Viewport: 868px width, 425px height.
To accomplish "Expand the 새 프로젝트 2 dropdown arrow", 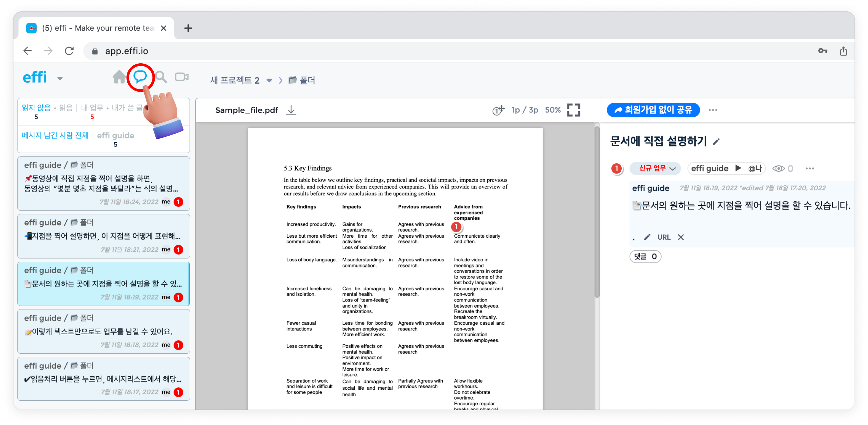I will point(269,81).
